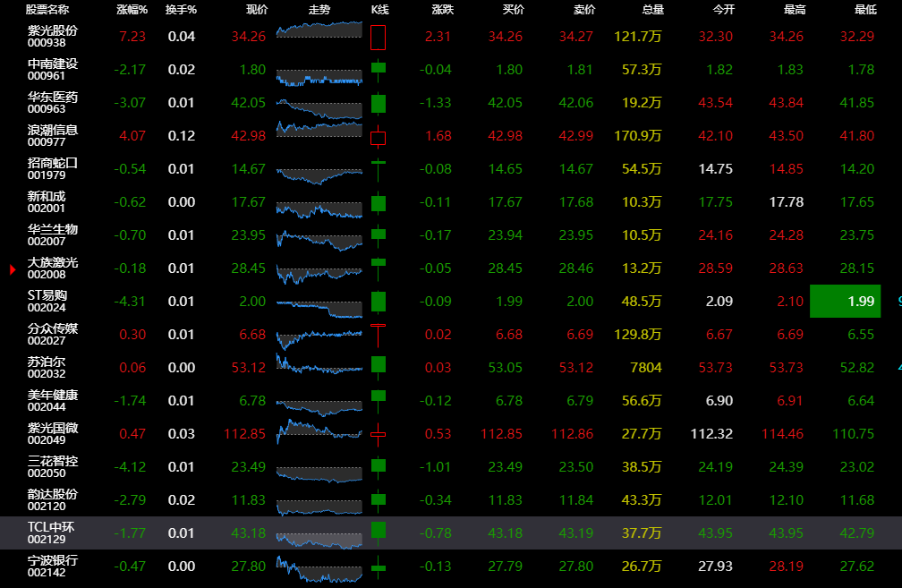This screenshot has width=902, height=588.
Task: Select stock 韵达股份 002120
Action: click(52, 500)
